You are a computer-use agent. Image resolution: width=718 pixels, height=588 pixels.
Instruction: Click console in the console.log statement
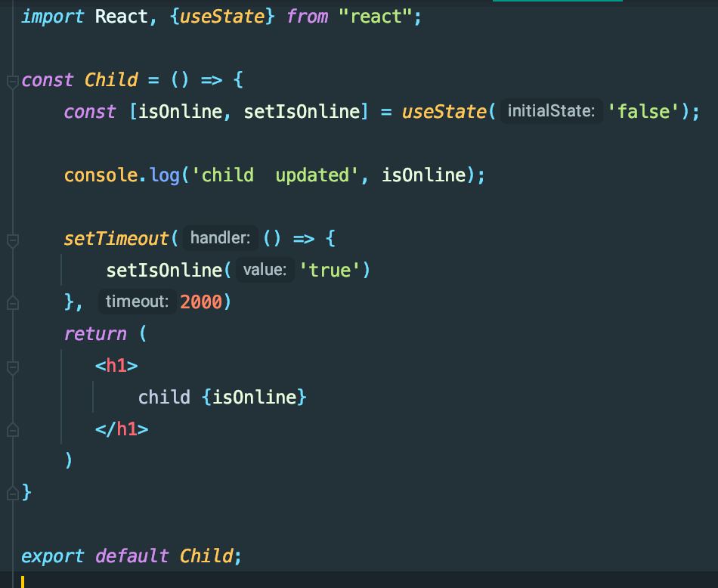(101, 175)
